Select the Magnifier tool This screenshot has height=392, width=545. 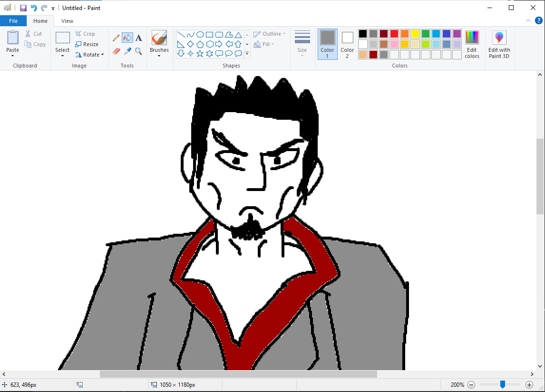point(138,51)
